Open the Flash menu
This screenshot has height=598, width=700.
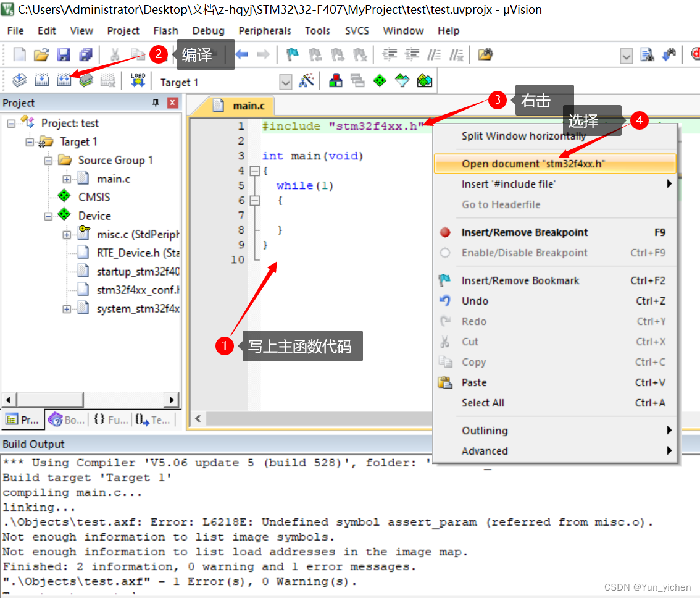click(x=165, y=31)
